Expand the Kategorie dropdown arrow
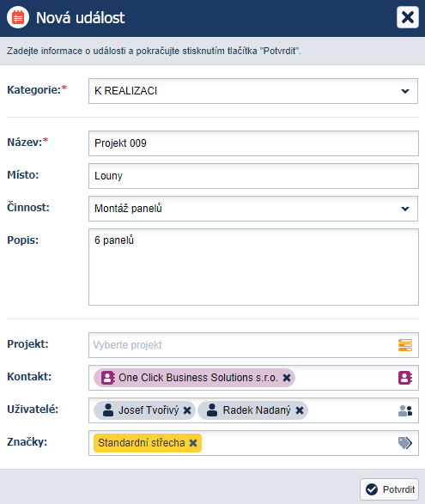This screenshot has height=504, width=425. point(405,91)
